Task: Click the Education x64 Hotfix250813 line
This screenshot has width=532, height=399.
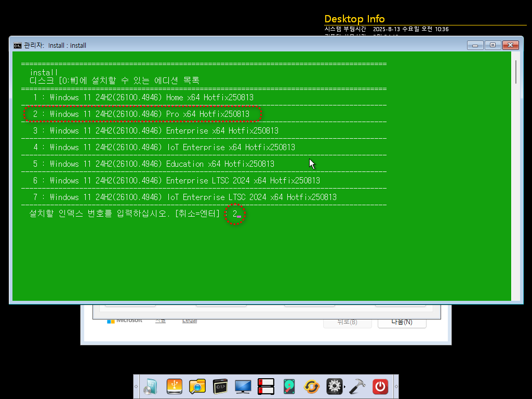Action: tap(154, 164)
